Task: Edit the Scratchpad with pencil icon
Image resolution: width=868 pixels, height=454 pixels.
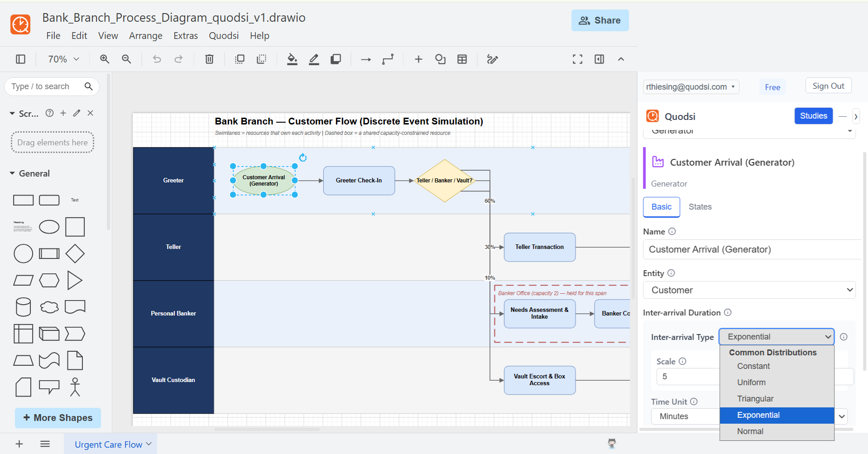Action: click(x=77, y=113)
